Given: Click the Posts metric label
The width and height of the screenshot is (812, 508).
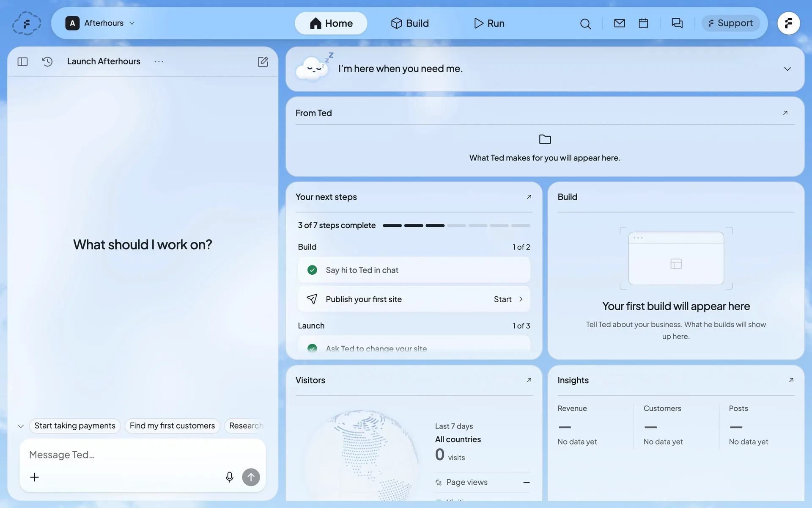Looking at the screenshot, I should (x=738, y=409).
